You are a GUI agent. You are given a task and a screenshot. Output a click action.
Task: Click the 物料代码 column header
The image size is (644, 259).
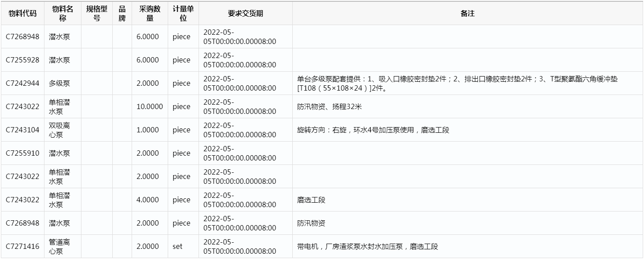pyautogui.click(x=22, y=13)
